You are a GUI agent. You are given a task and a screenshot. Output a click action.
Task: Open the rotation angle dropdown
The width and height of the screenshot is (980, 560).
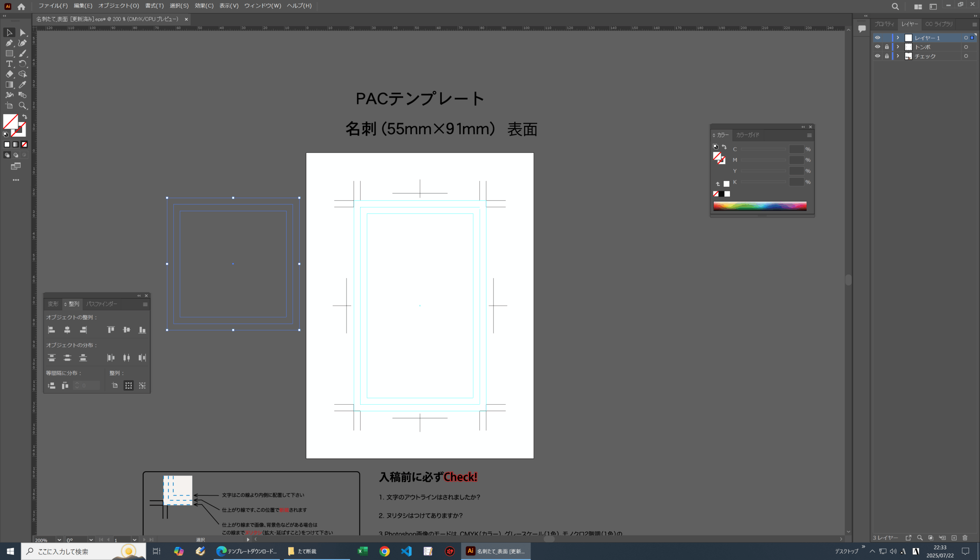(x=91, y=540)
